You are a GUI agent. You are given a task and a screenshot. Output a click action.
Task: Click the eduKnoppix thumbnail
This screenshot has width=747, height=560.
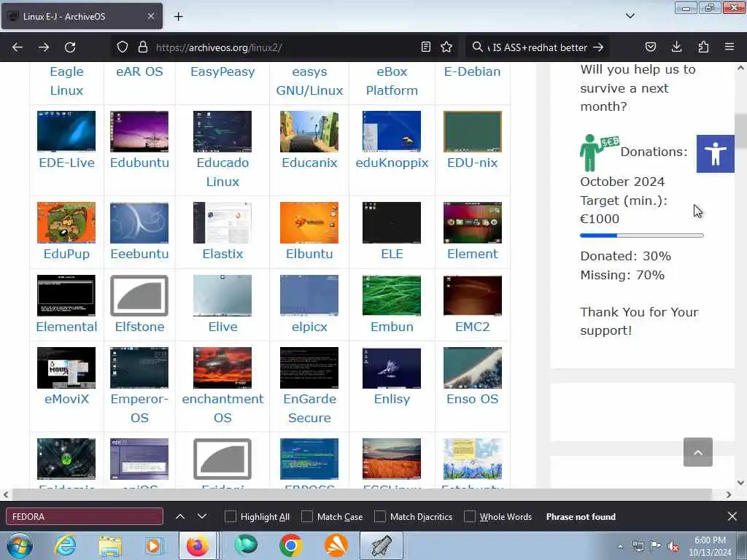point(392,131)
